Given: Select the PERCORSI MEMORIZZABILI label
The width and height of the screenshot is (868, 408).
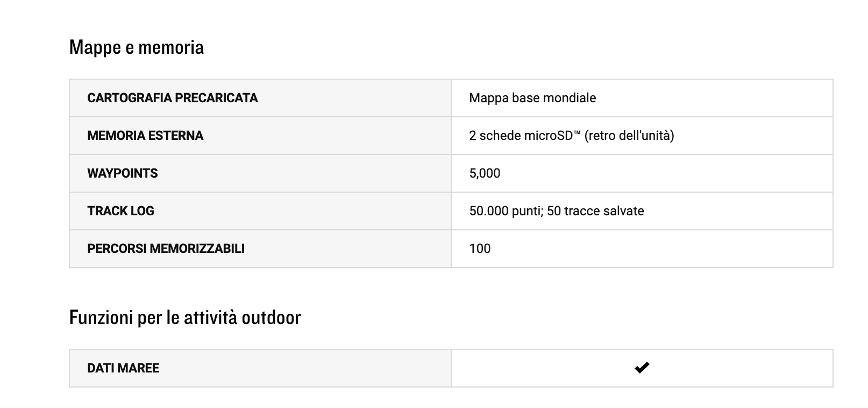Looking at the screenshot, I should pyautogui.click(x=166, y=249).
